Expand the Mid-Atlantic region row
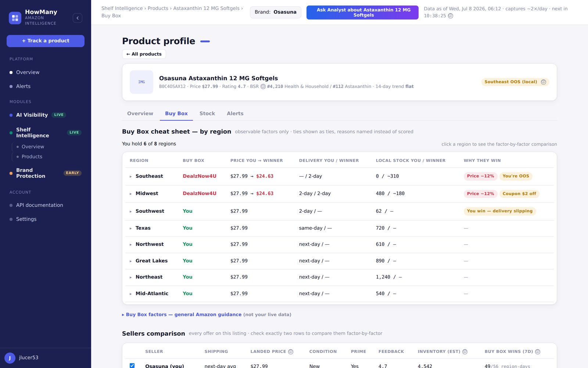The width and height of the screenshot is (588, 368). pyautogui.click(x=130, y=294)
